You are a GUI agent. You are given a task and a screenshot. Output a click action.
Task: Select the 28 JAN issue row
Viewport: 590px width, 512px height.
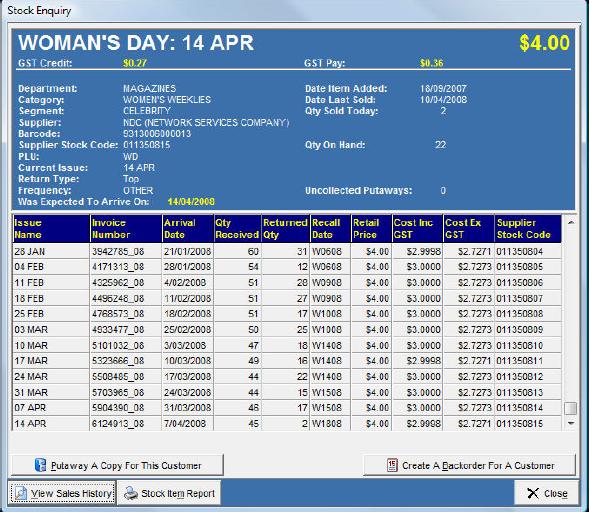(x=287, y=251)
